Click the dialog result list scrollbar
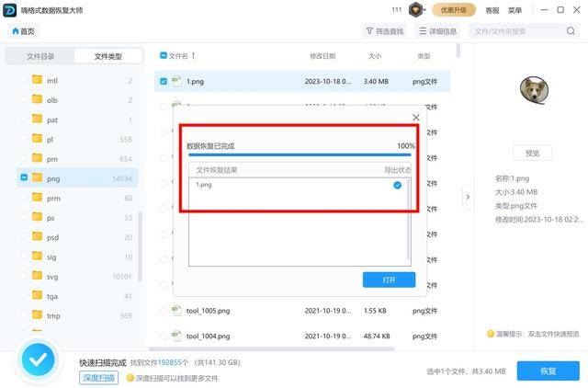Viewport: 588px width, 388px height. tap(408, 220)
